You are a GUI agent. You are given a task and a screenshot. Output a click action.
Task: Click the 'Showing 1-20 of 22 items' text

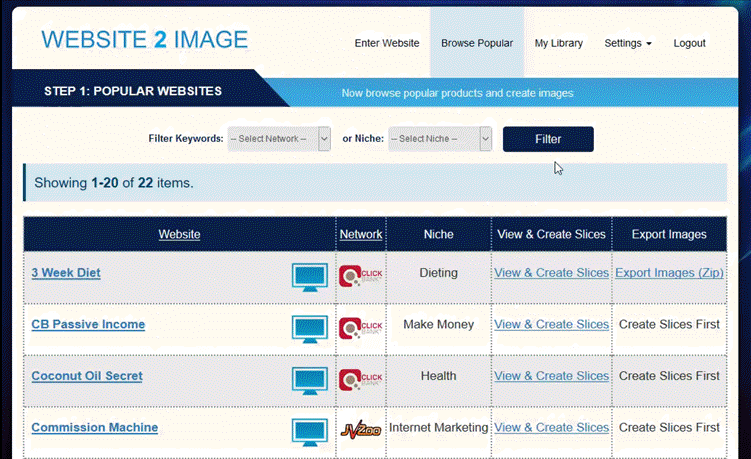[x=114, y=183]
